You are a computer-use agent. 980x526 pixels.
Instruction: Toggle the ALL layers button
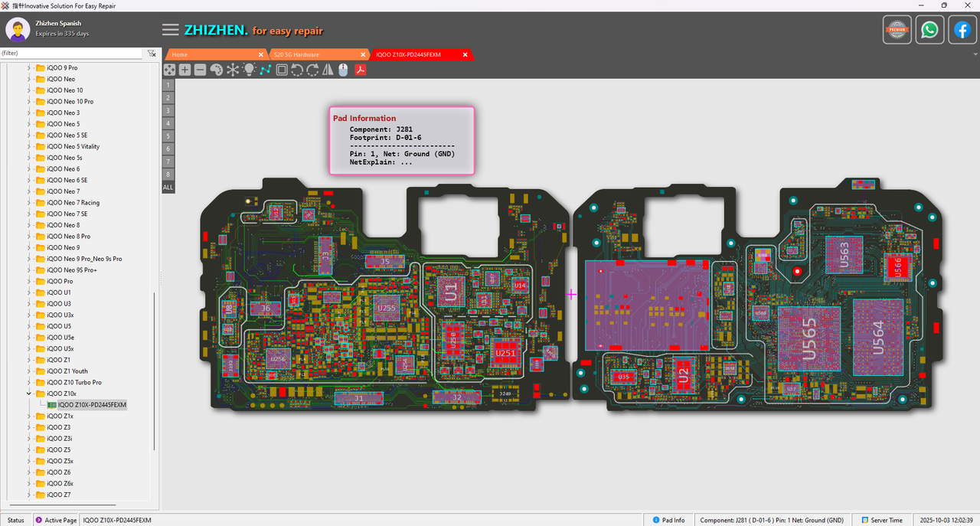tap(168, 188)
